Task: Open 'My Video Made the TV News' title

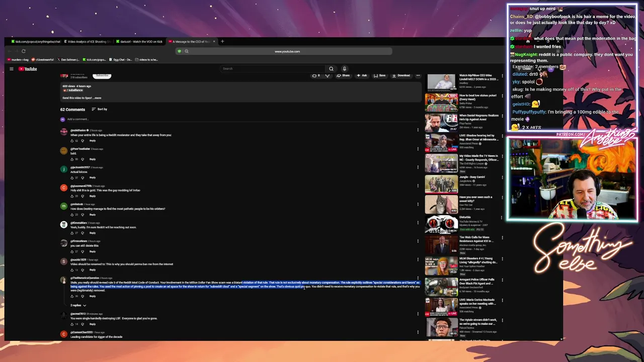Action: click(x=478, y=158)
